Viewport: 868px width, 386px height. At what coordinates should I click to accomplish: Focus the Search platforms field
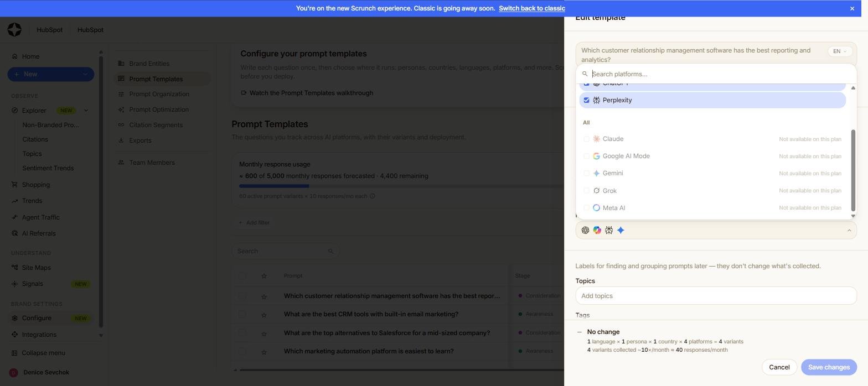(716, 74)
